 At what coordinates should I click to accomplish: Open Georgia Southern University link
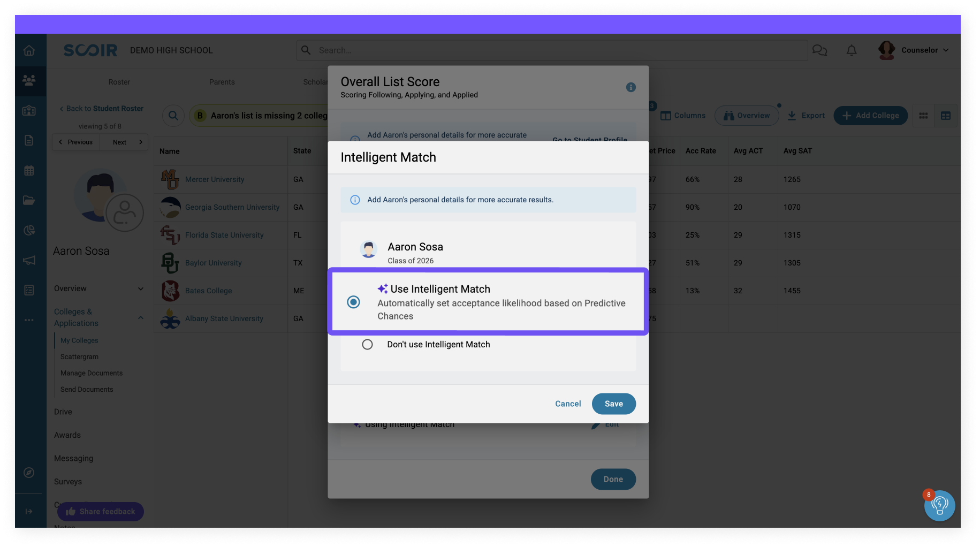click(232, 207)
